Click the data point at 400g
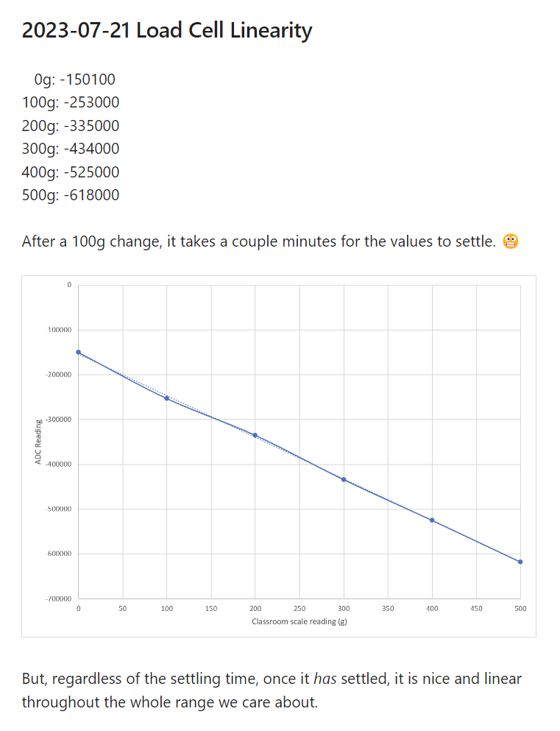This screenshot has width=560, height=731. click(x=432, y=520)
